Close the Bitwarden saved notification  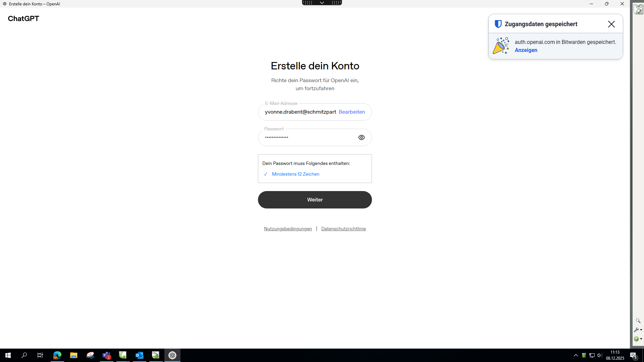tap(611, 24)
